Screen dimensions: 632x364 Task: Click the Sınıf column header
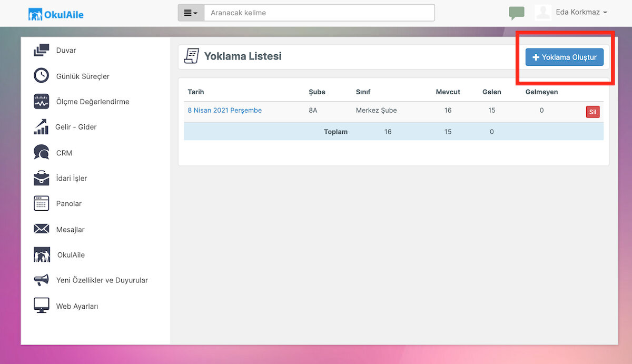pyautogui.click(x=363, y=92)
